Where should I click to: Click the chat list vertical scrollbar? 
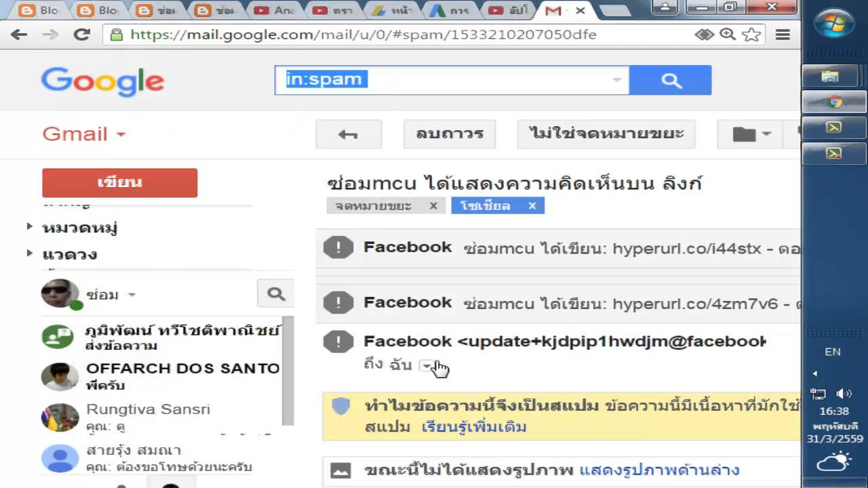pyautogui.click(x=288, y=371)
